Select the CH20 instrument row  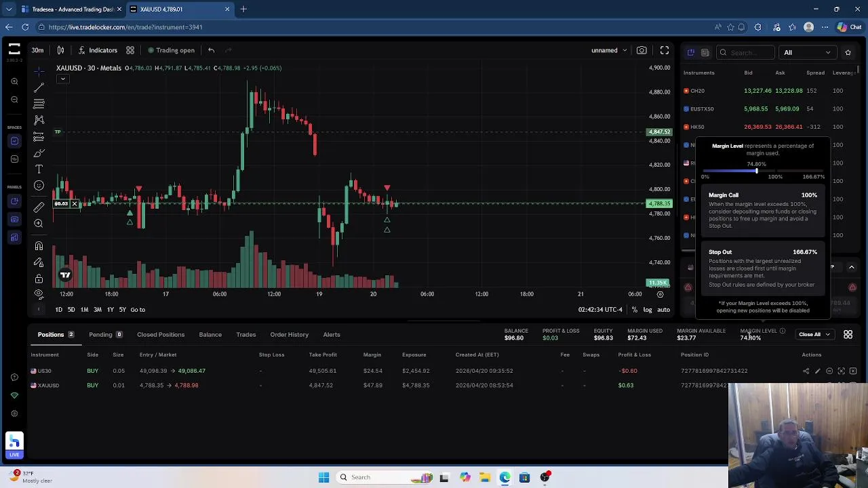770,90
